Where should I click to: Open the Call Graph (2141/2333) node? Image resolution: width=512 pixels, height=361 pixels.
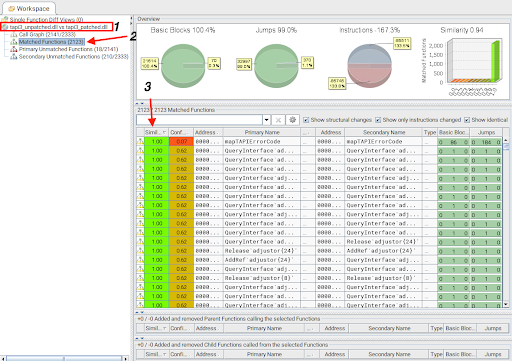47,34
